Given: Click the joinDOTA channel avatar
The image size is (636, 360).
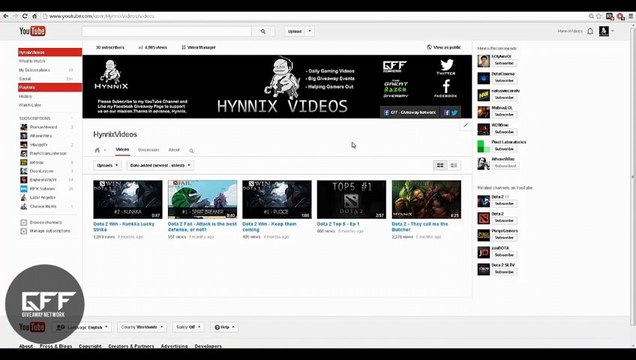Looking at the screenshot, I should point(483,252).
